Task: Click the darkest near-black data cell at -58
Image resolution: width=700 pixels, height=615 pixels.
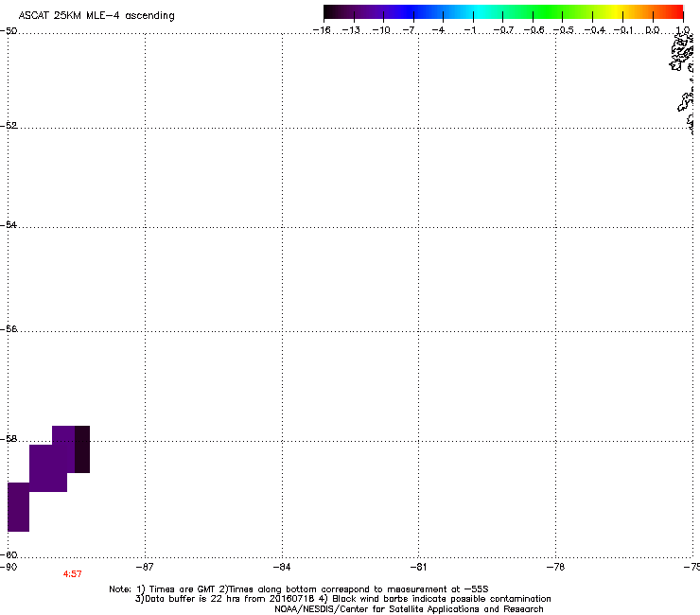Action: [x=82, y=449]
